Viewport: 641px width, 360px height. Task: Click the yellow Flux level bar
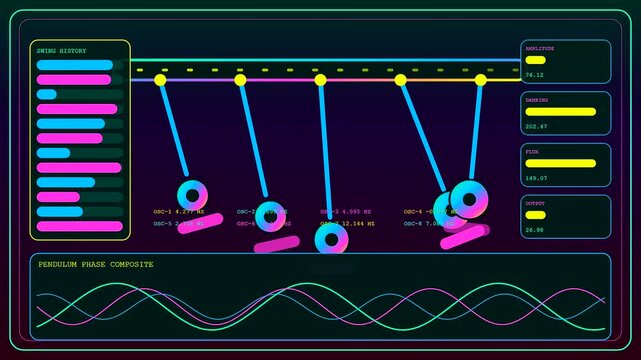[560, 163]
